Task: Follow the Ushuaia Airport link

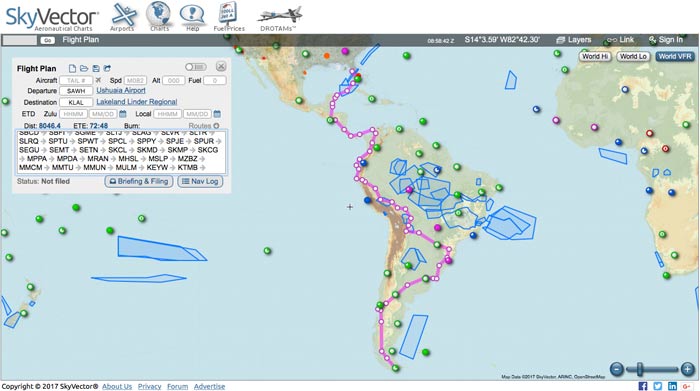Action: point(121,91)
